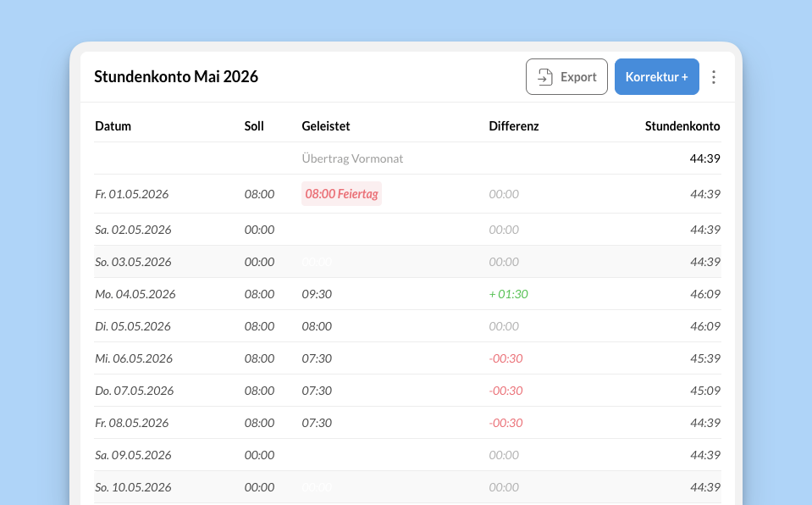Screen dimensions: 812x505
Task: Click the Korrektur + button
Action: 657,77
